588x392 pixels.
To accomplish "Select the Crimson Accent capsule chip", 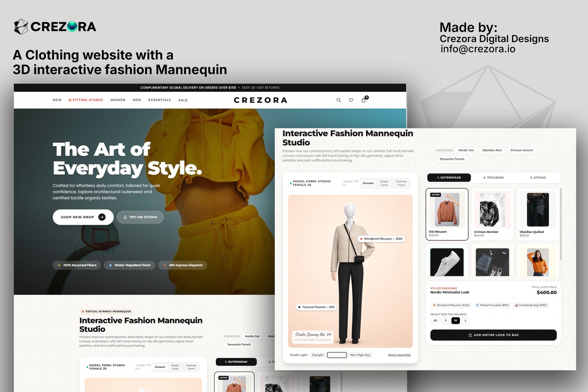I will pos(522,150).
